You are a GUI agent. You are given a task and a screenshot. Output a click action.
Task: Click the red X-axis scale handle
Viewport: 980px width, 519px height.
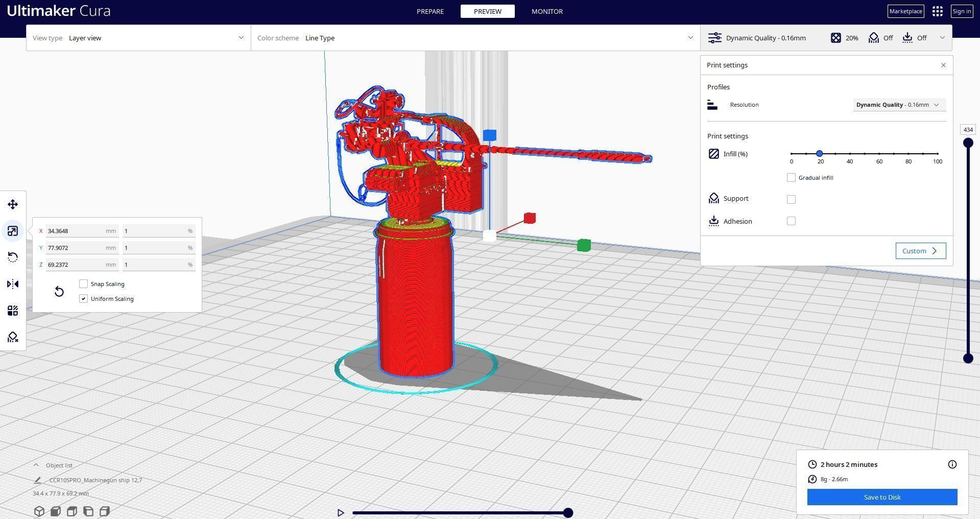[530, 218]
